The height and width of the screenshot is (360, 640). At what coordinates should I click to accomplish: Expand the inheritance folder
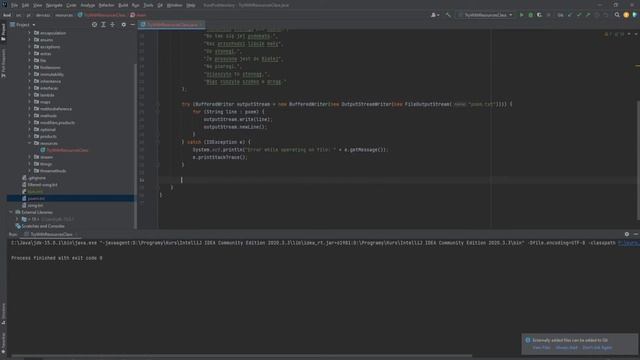[29, 81]
